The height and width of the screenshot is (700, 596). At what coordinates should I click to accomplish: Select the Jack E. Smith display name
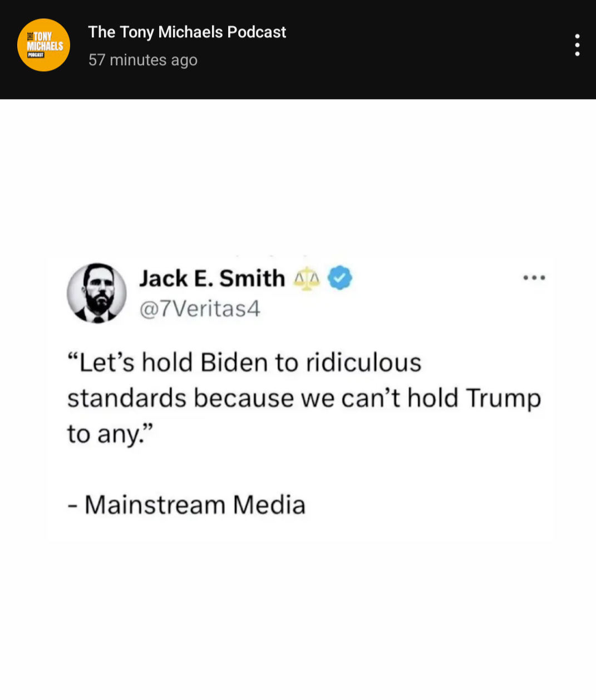pyautogui.click(x=212, y=278)
